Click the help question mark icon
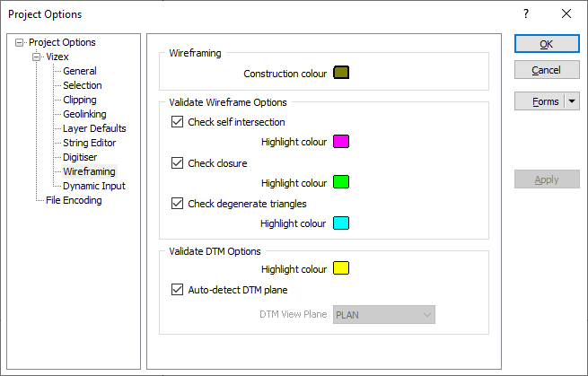Image resolution: width=588 pixels, height=376 pixels. (x=526, y=13)
